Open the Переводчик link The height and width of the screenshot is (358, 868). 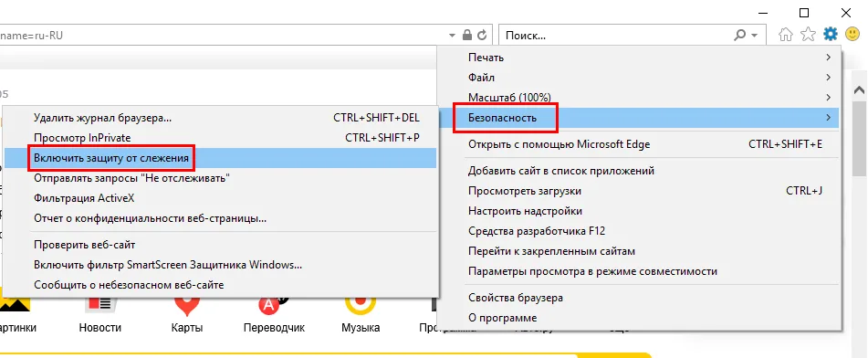click(x=274, y=328)
